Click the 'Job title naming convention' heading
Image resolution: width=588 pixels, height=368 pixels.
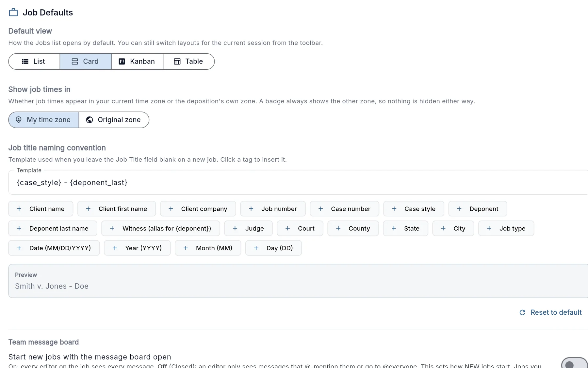point(57,148)
